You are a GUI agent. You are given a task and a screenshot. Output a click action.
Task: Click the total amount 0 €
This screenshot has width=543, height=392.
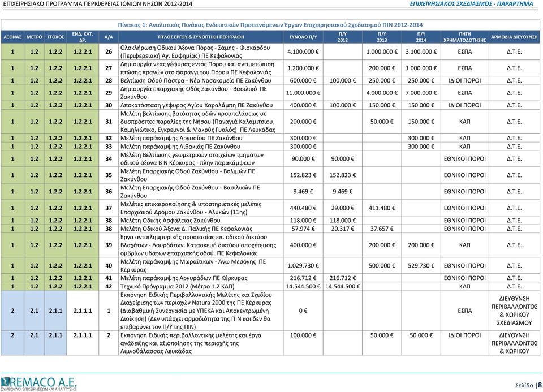303,311
